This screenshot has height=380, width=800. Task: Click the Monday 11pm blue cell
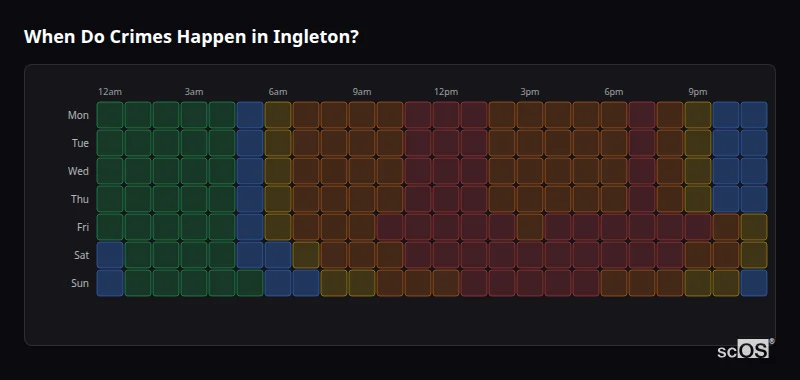click(754, 115)
